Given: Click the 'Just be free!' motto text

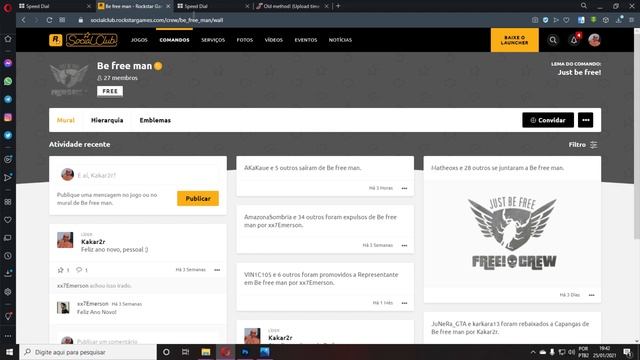Looking at the screenshot, I should pyautogui.click(x=579, y=72).
